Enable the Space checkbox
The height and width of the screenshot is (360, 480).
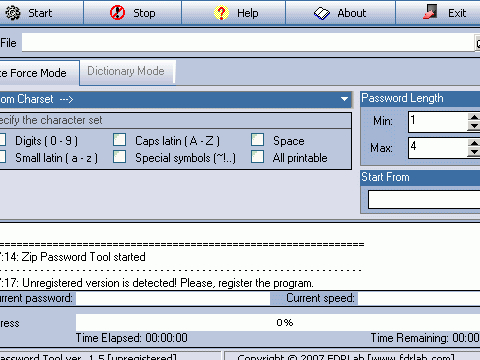coord(257,140)
